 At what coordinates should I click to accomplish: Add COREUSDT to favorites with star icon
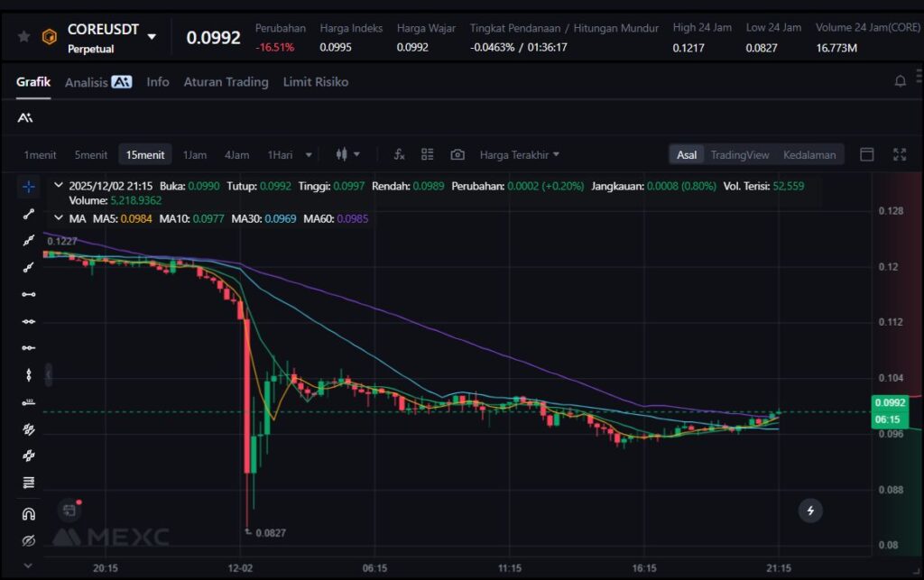click(x=23, y=37)
